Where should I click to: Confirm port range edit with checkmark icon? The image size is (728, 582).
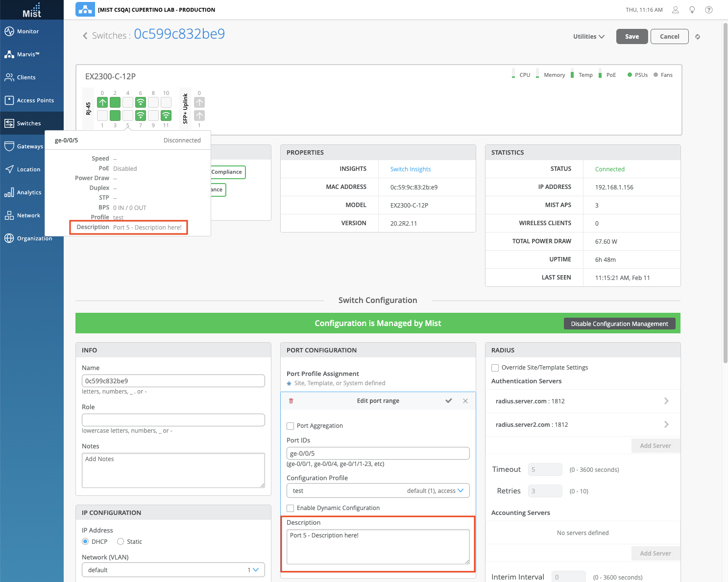tap(448, 401)
